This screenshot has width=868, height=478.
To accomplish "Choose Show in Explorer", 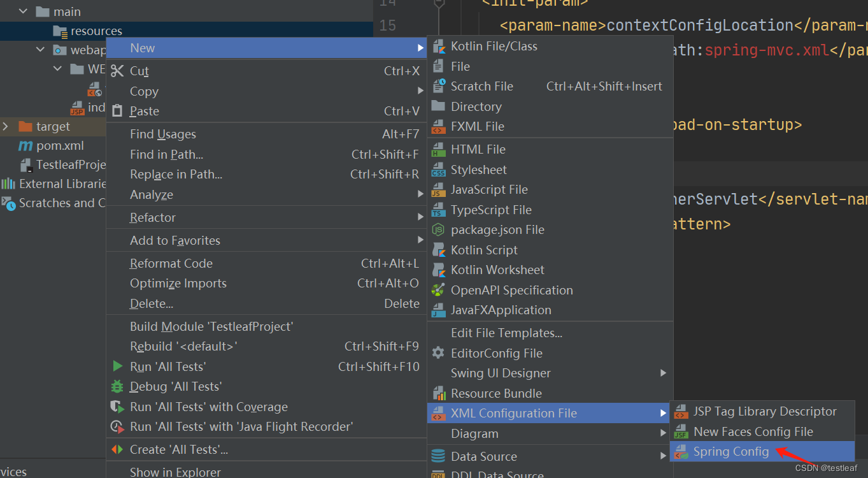I will point(266,472).
